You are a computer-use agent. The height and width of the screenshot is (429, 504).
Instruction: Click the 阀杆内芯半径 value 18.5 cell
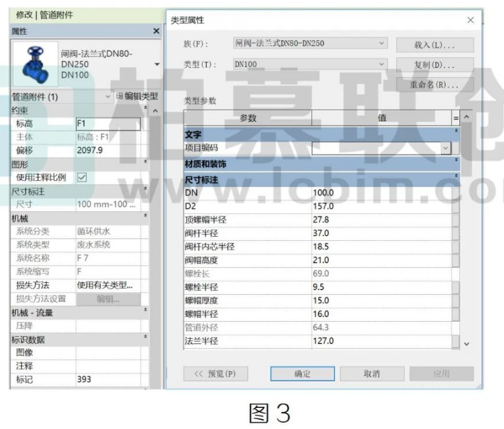382,247
